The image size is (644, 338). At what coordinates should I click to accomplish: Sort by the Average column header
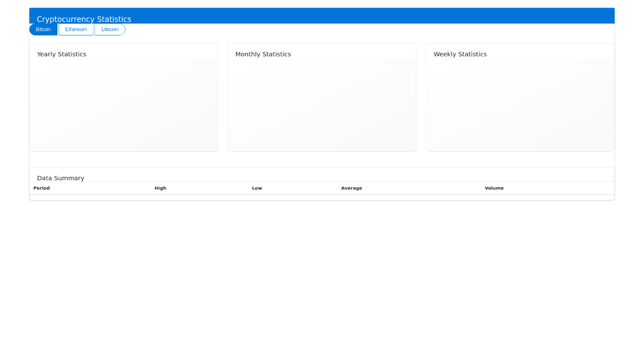pyautogui.click(x=352, y=188)
